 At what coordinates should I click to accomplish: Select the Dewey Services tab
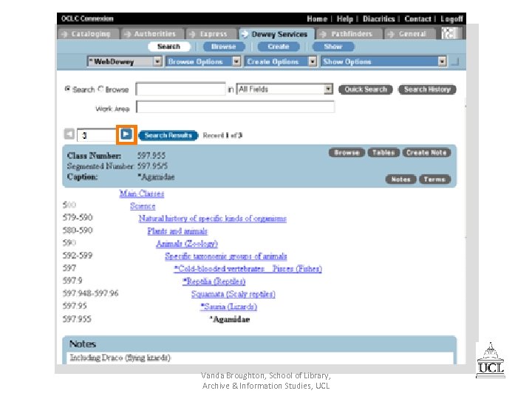pos(276,34)
